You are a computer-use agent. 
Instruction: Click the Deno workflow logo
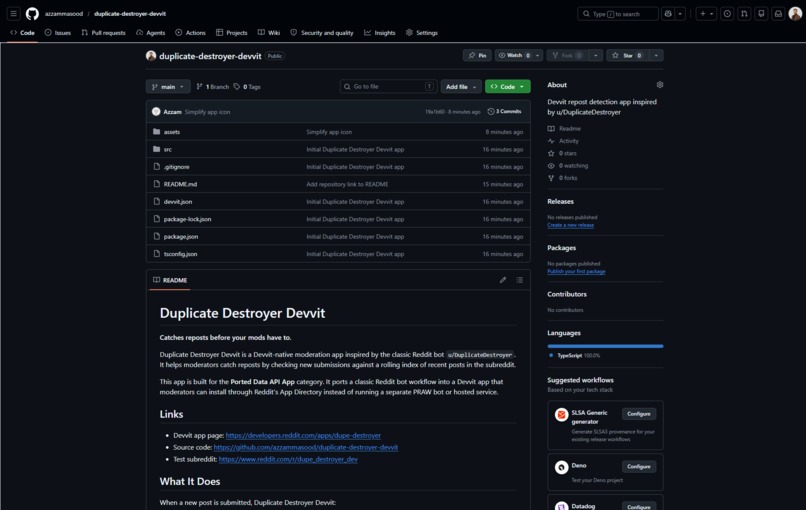coord(561,467)
